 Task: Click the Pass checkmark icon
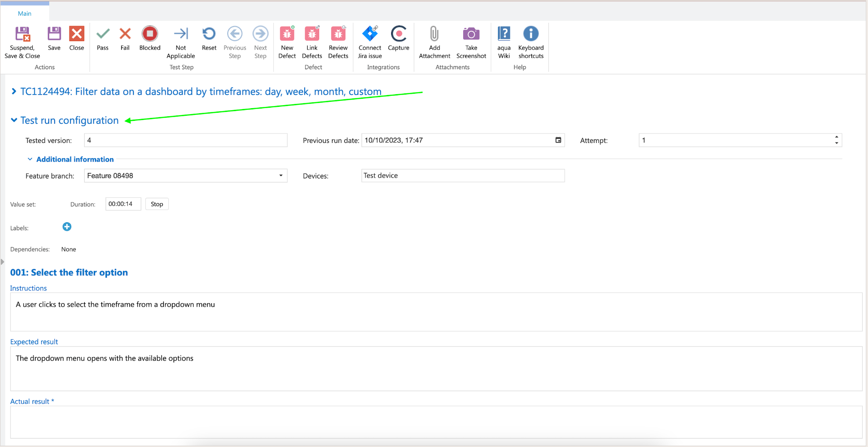(x=103, y=34)
